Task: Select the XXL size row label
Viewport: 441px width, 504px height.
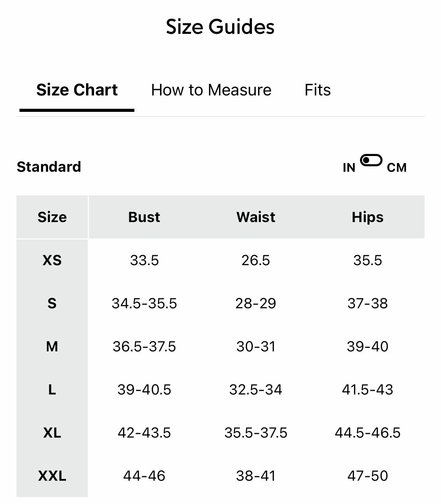Action: click(x=52, y=476)
